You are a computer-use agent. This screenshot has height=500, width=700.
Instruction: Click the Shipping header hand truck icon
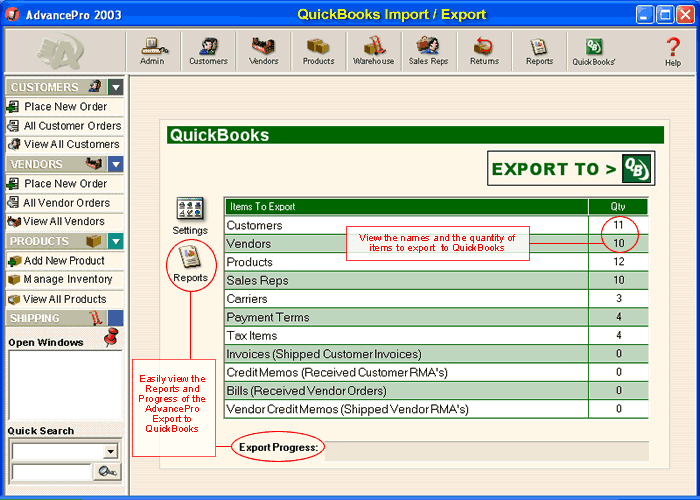pos(96,318)
